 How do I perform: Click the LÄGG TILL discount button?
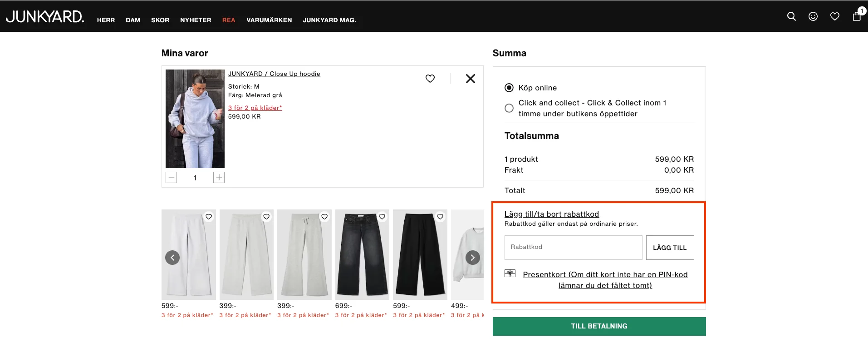coord(670,248)
